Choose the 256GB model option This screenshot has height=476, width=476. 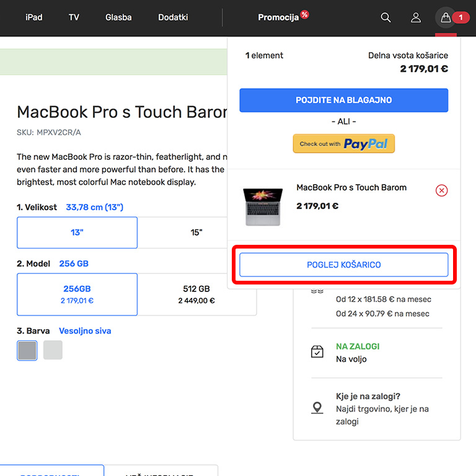77,294
